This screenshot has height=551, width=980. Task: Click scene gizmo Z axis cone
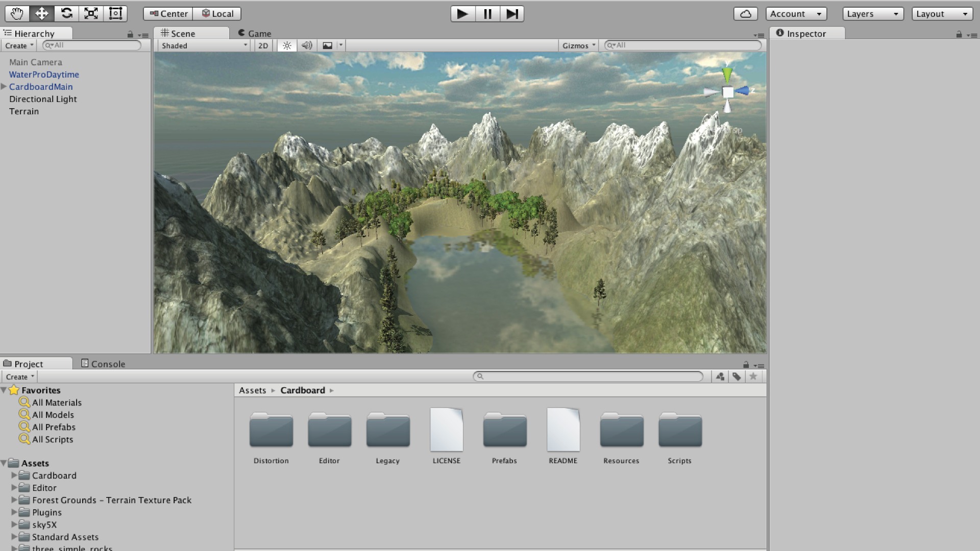pyautogui.click(x=742, y=91)
